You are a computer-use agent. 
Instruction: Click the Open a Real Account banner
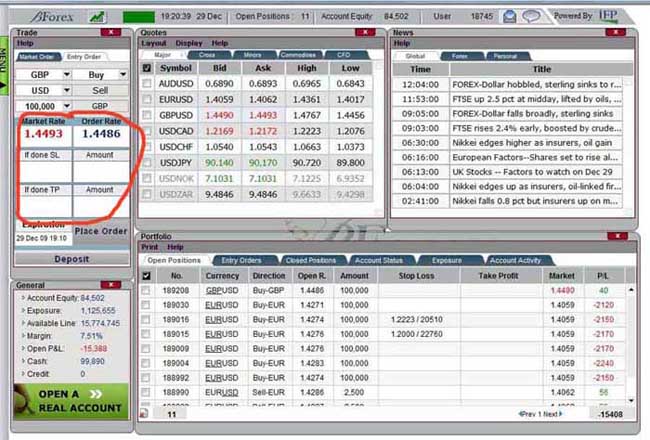coord(71,401)
